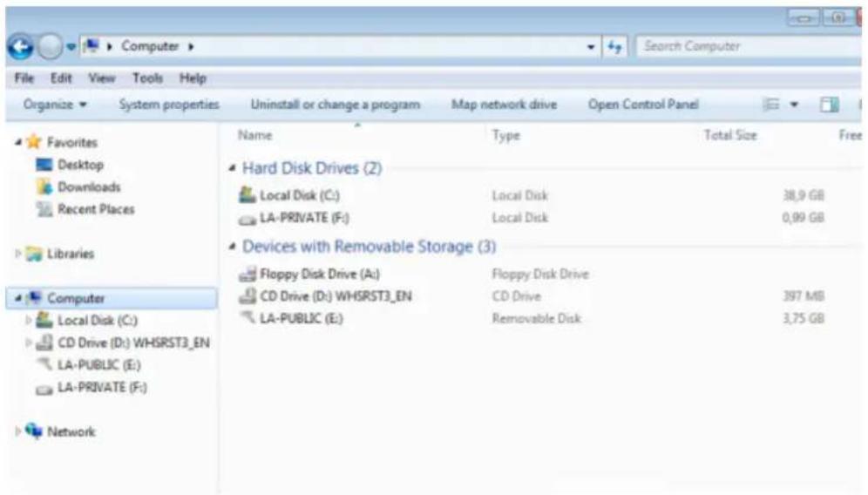Toggle the preview pane icon

click(830, 104)
